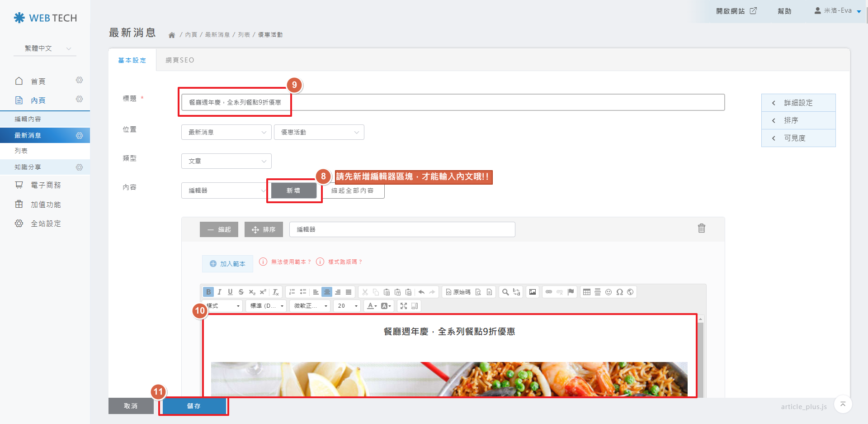
Task: Open the font size dropdown showing 20
Action: (347, 306)
